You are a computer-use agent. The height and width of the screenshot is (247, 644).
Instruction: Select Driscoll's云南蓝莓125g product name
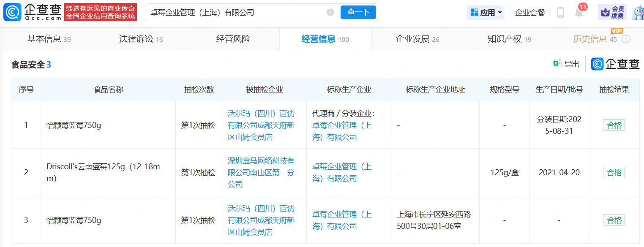click(103, 172)
